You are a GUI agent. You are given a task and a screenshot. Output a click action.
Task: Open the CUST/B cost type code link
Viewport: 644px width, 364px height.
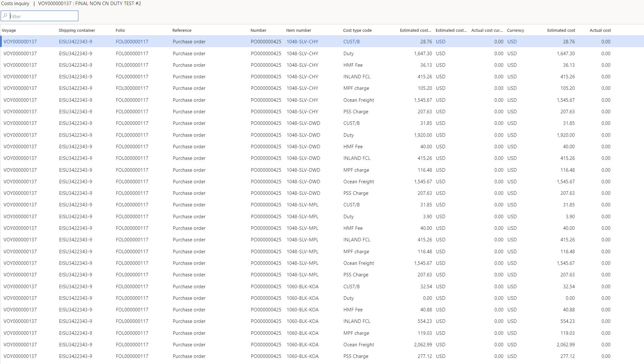(x=351, y=41)
